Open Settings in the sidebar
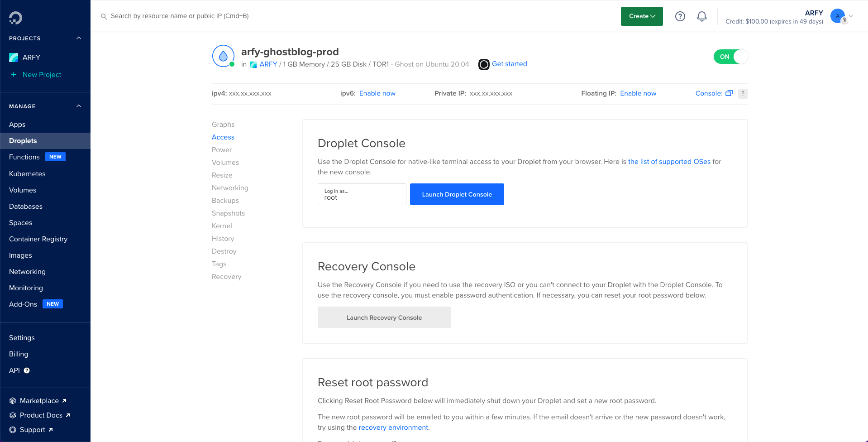This screenshot has height=442, width=868. (x=22, y=338)
